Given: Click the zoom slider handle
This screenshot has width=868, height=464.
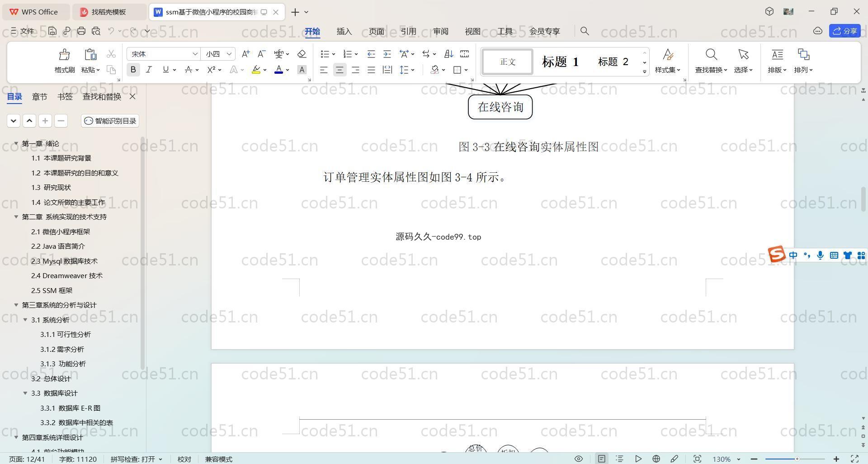Looking at the screenshot, I should pyautogui.click(x=797, y=459).
